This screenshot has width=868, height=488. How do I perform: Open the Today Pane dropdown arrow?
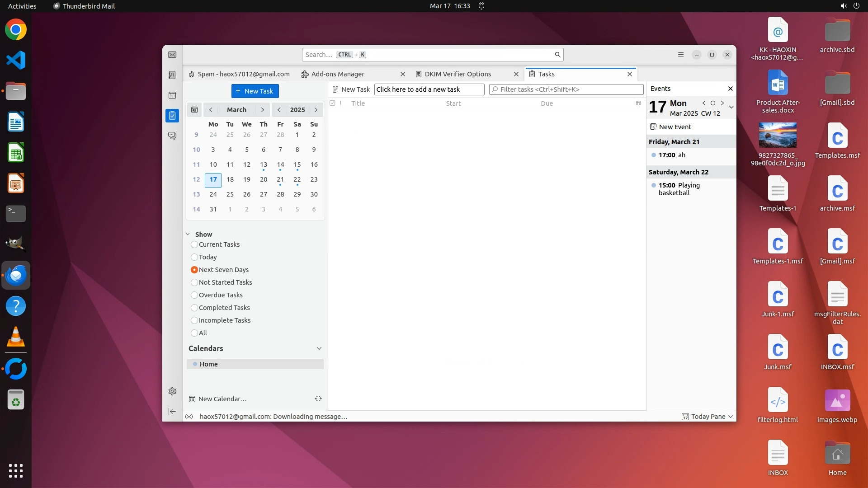[731, 417]
